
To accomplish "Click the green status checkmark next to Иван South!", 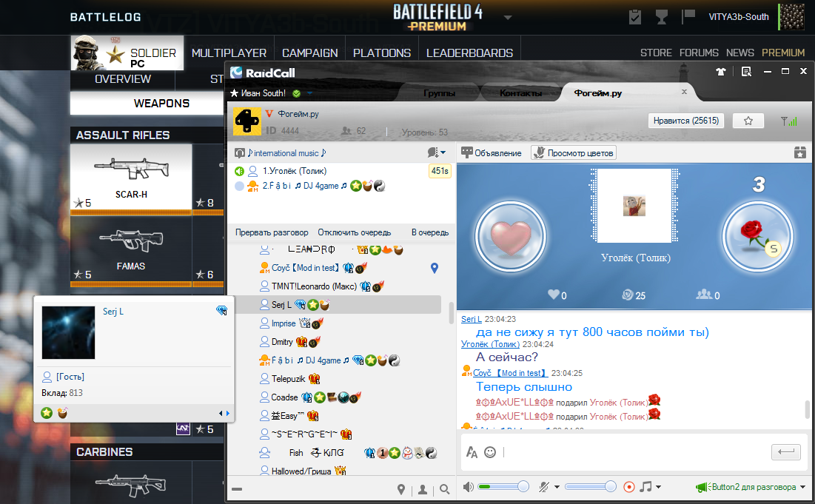I will tap(296, 93).
